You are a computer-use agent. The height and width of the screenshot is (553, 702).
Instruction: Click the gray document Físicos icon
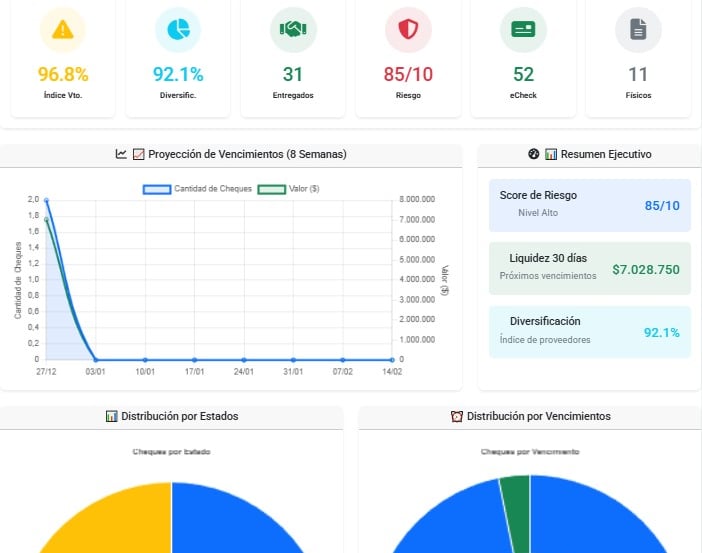[638, 30]
